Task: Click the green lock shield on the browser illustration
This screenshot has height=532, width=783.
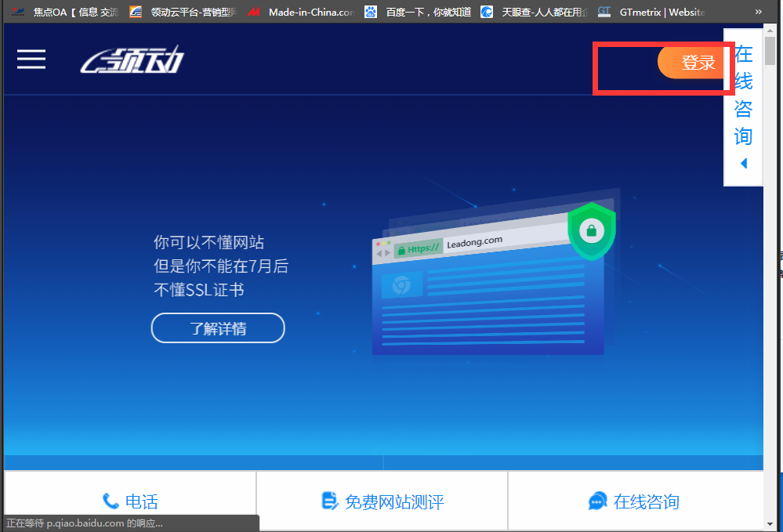Action: point(592,231)
